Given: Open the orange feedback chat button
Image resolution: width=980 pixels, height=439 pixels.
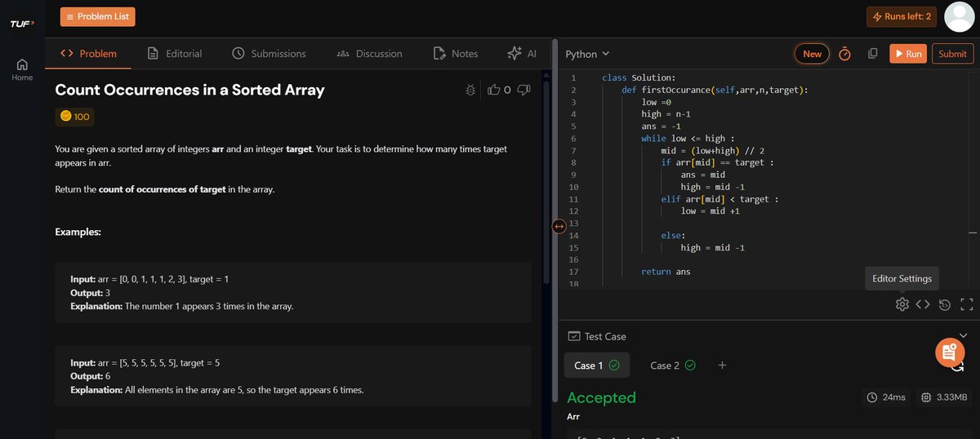Looking at the screenshot, I should coord(949,352).
